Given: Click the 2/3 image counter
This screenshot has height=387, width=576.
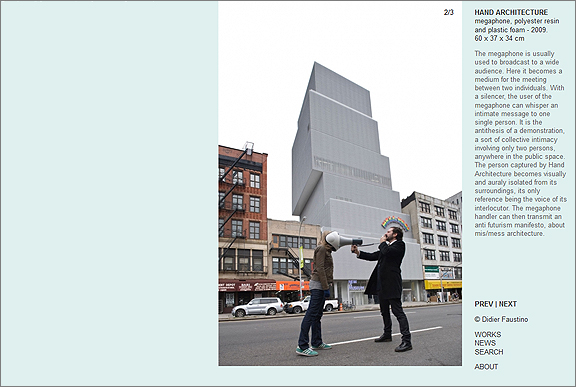Looking at the screenshot, I should coord(449,12).
